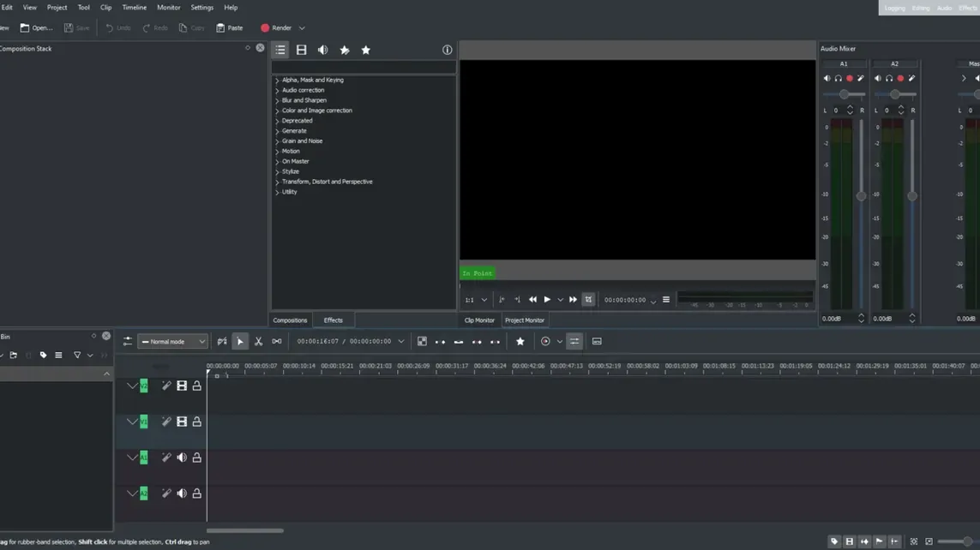This screenshot has height=550, width=980.
Task: Click the Paste toolbar button
Action: (230, 28)
